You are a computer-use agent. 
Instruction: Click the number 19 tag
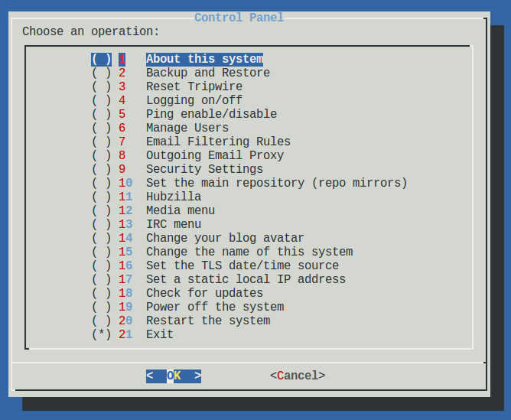coord(125,307)
